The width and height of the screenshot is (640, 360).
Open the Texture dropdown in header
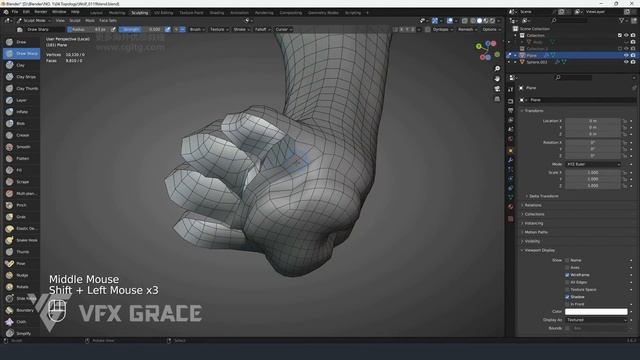219,29
